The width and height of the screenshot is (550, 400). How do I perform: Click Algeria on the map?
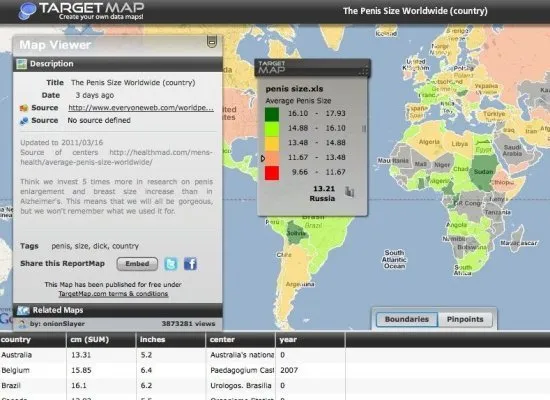(429, 142)
